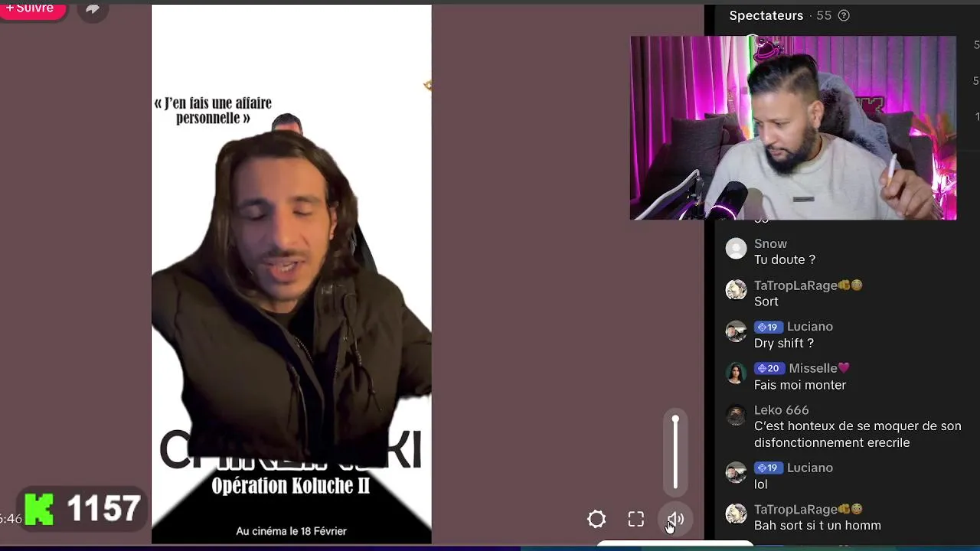This screenshot has width=980, height=551.
Task: Click the username Snow in chat
Action: click(x=770, y=243)
